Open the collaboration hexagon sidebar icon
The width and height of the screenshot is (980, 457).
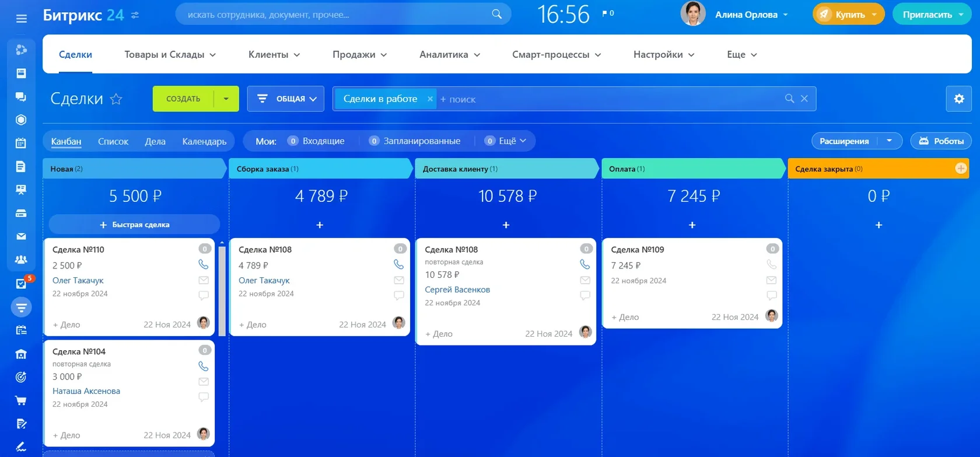click(x=21, y=120)
